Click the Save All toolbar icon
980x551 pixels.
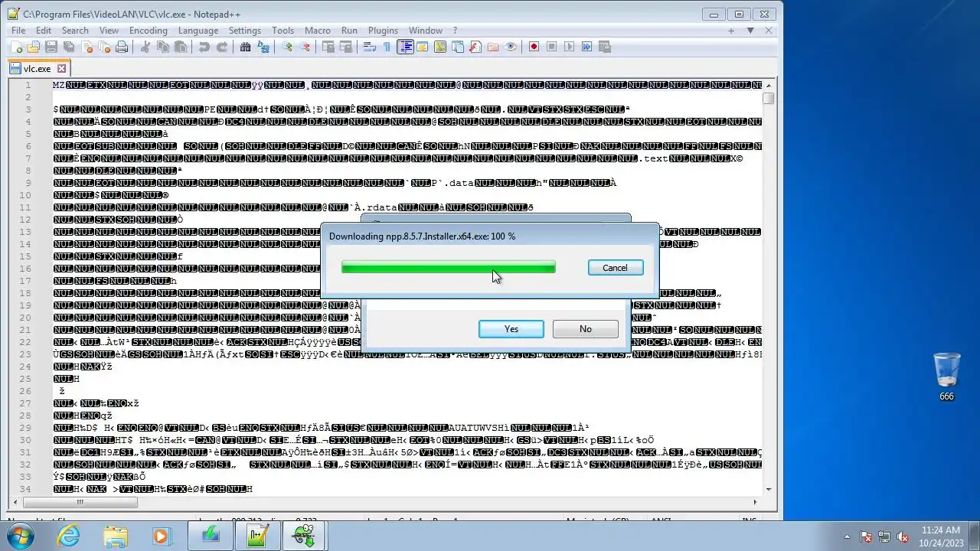click(70, 47)
